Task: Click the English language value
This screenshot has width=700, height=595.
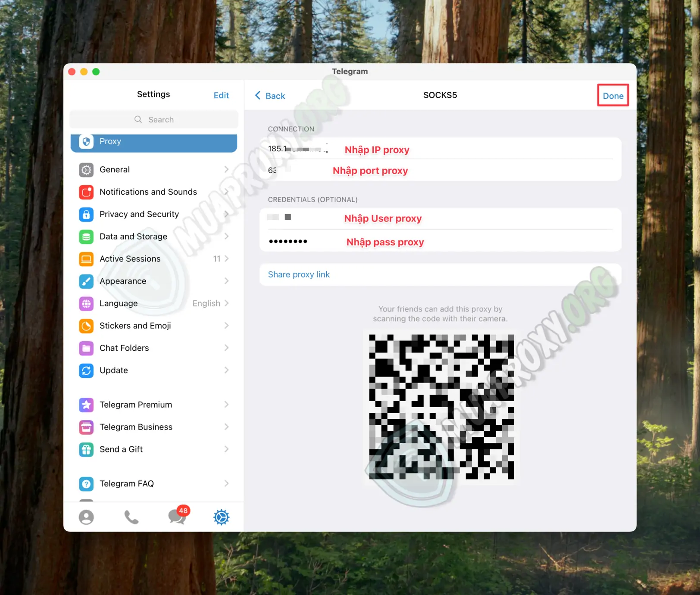Action: (x=206, y=304)
